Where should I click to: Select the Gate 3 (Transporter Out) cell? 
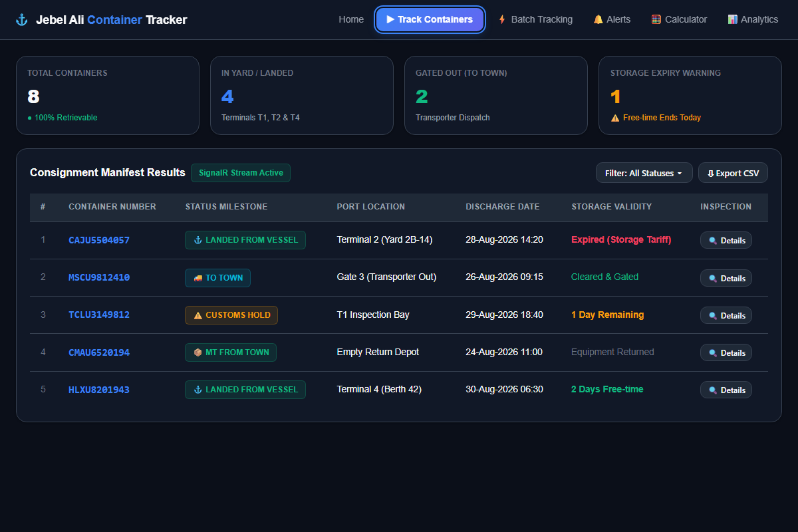tap(387, 277)
